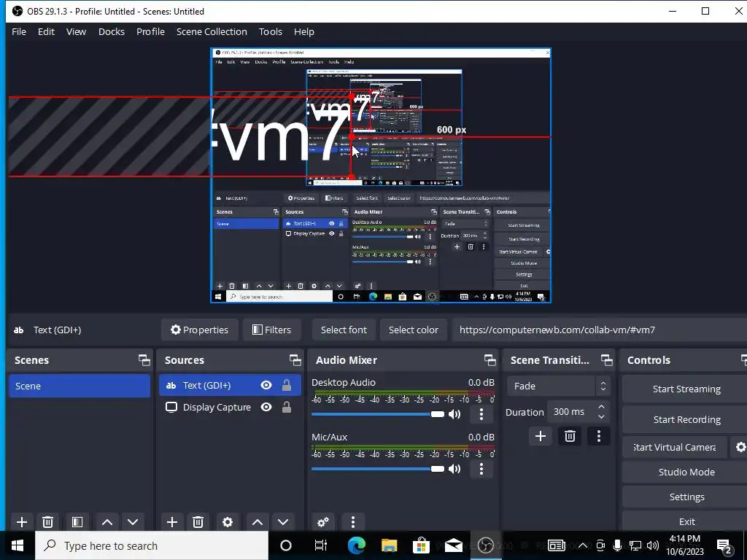Toggle visibility of Text (GDI+) source
The height and width of the screenshot is (560, 747).
[266, 385]
